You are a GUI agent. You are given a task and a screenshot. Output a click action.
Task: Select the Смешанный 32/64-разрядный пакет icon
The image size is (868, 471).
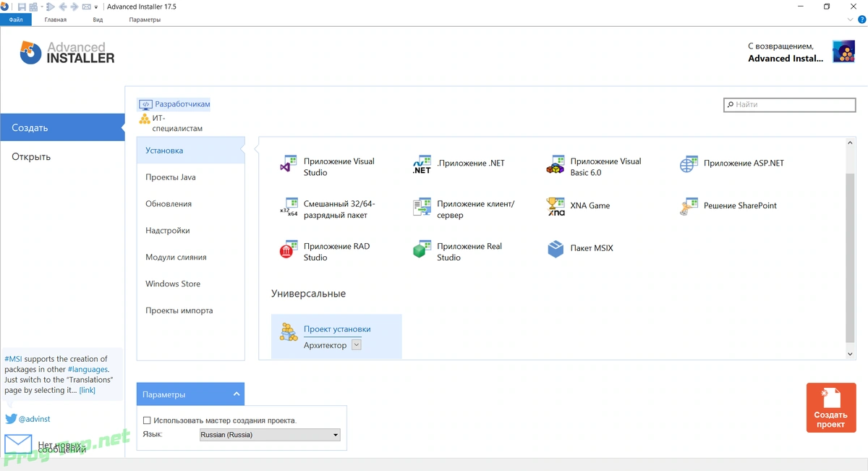289,208
